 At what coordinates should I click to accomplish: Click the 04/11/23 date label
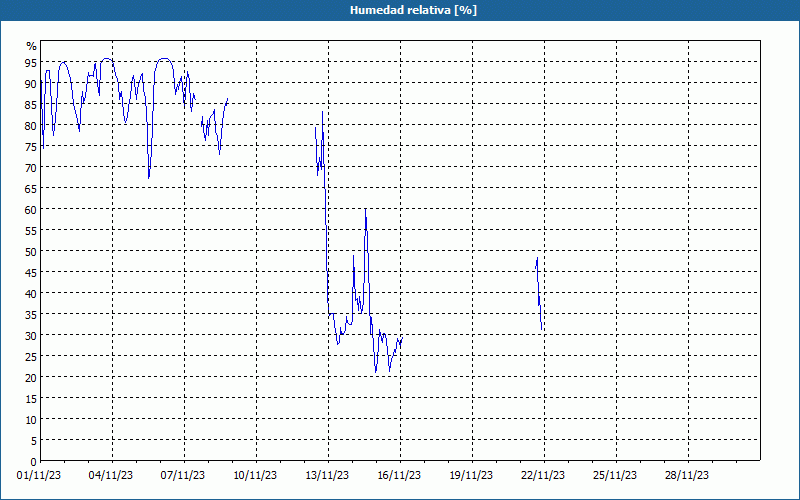click(111, 476)
